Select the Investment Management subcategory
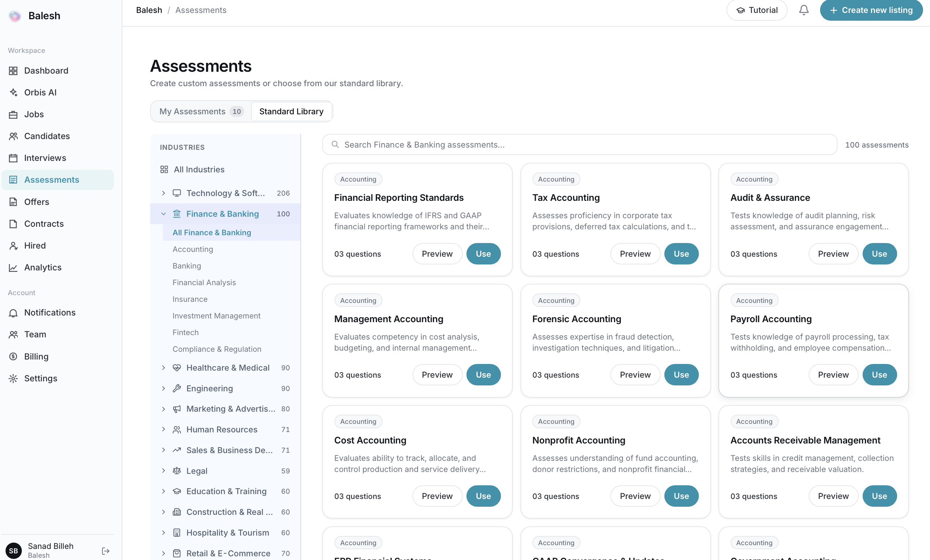The width and height of the screenshot is (930, 560). point(216,316)
